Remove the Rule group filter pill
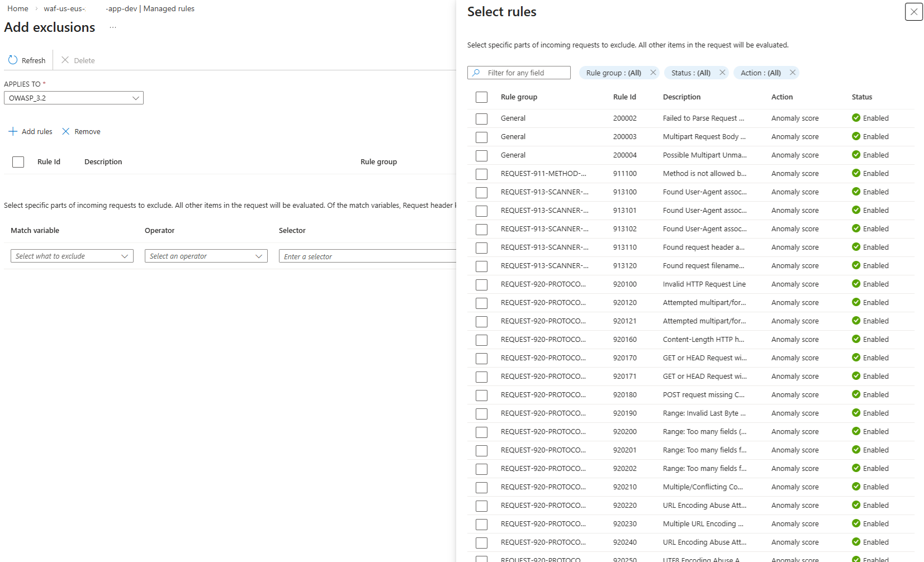 tap(653, 73)
